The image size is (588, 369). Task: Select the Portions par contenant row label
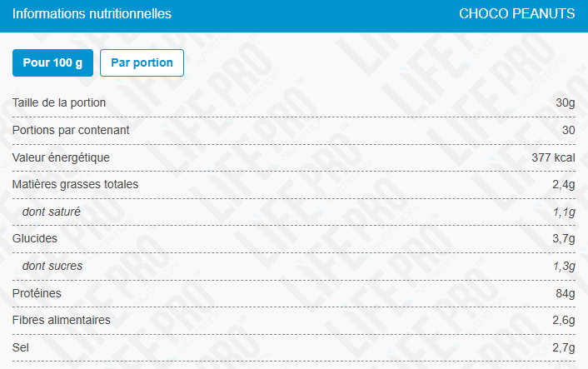pyautogui.click(x=71, y=130)
